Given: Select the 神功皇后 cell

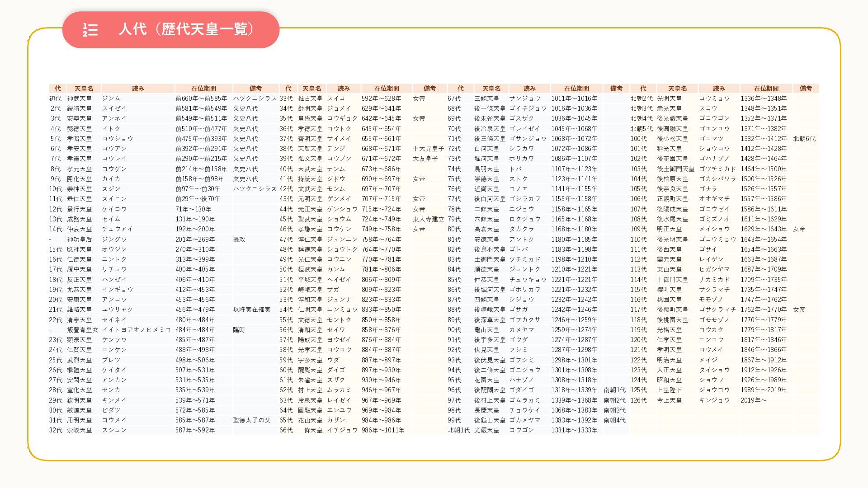Looking at the screenshot, I should click(80, 239).
